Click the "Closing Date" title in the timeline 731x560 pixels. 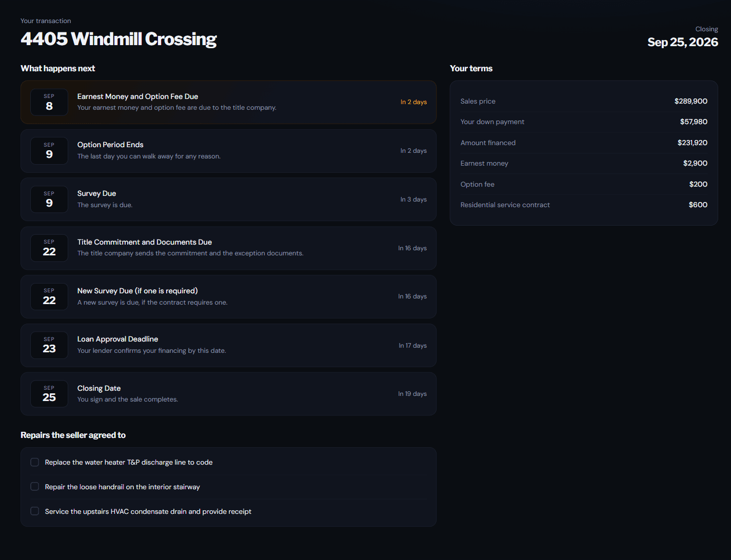pos(99,388)
